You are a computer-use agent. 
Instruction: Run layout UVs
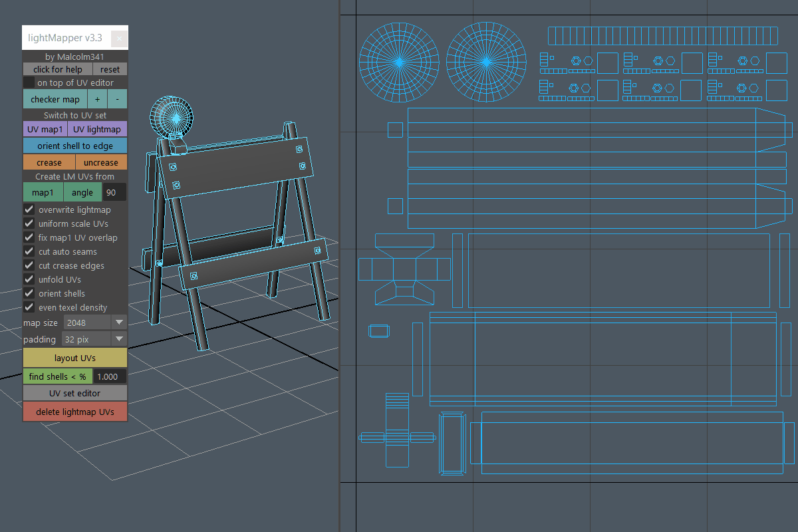(75, 358)
